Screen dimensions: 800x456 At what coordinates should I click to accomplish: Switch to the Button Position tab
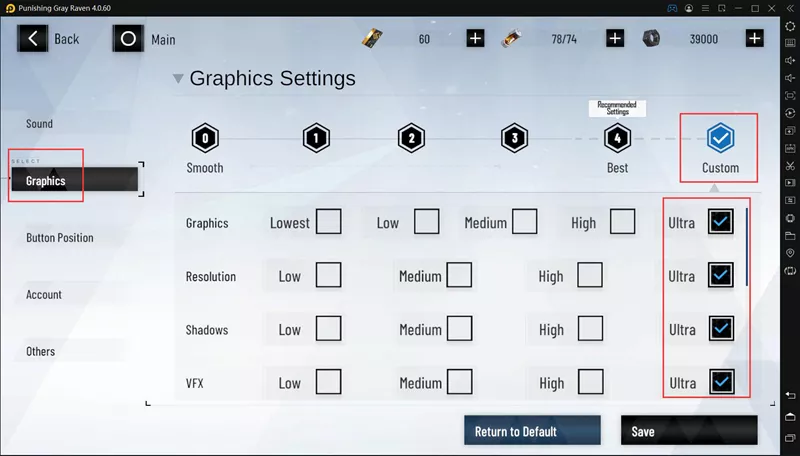(60, 238)
